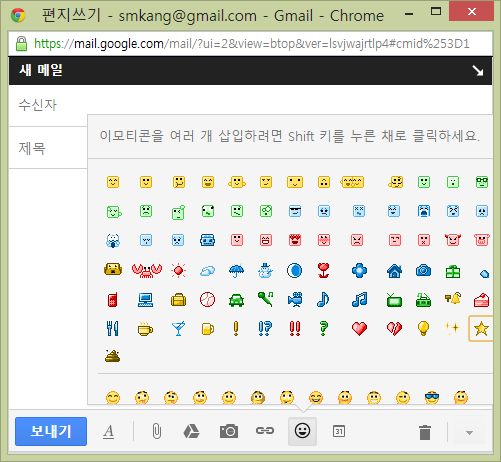Click the blue 보내기 send button
This screenshot has height=462, width=501.
click(51, 431)
